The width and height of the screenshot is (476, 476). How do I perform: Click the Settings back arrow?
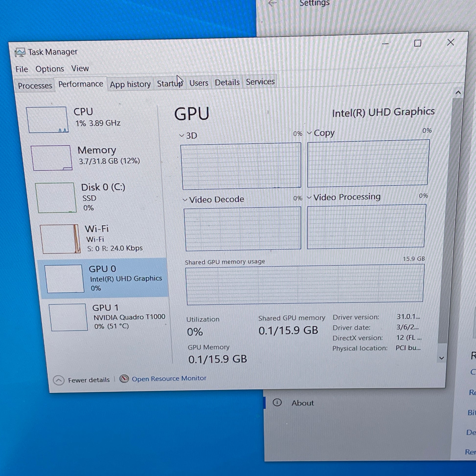coord(272,3)
